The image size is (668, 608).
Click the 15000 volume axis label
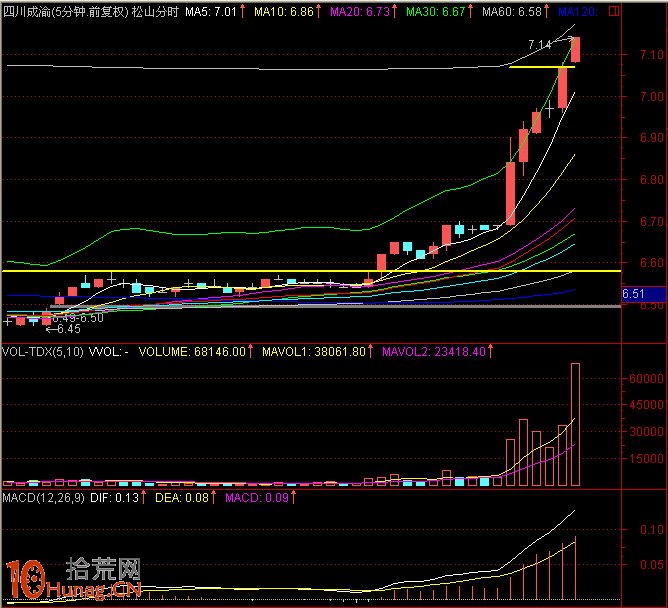pyautogui.click(x=646, y=458)
